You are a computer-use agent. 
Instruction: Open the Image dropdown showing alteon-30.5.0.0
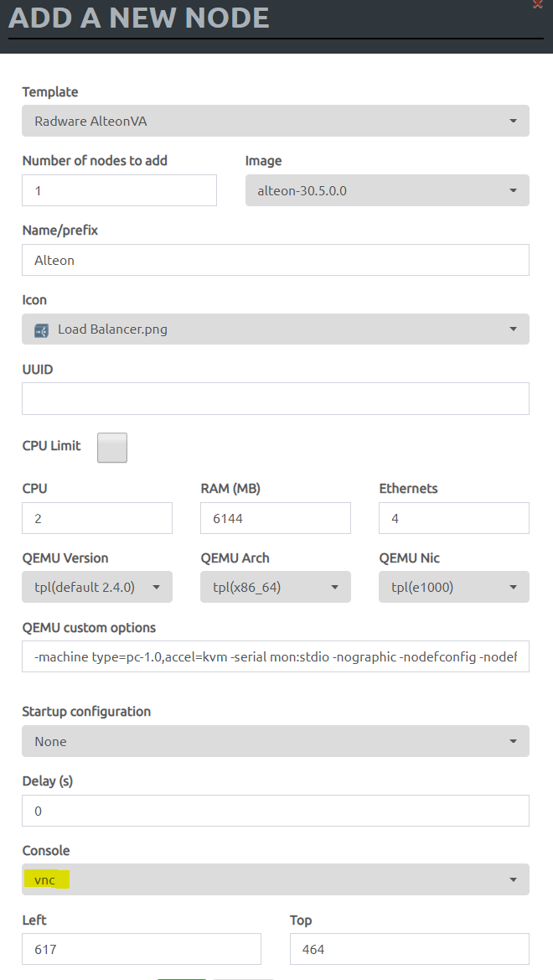coord(387,190)
